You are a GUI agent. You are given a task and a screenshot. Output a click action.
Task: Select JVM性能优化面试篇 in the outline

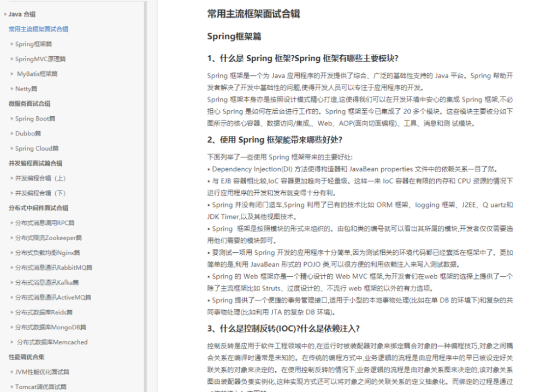(42, 372)
